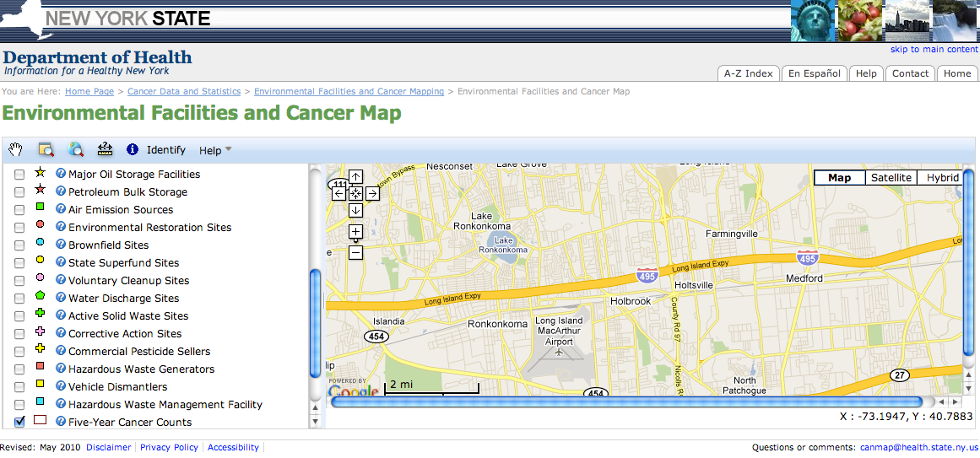980x458 pixels.
Task: Click the globe search zoom tool
Action: pos(76,149)
